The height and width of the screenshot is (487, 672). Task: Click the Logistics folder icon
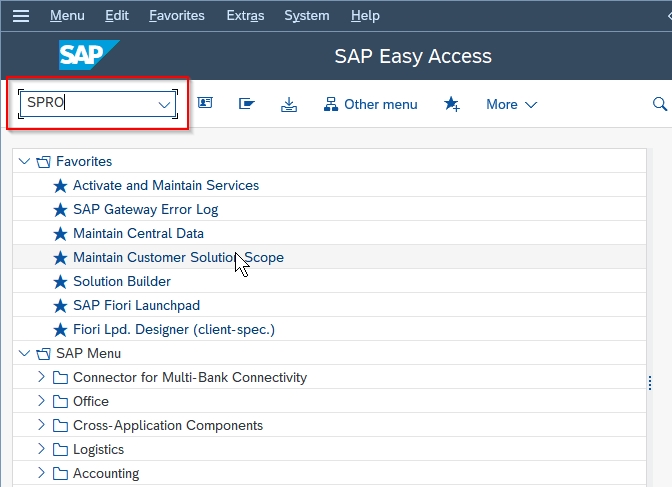point(60,450)
